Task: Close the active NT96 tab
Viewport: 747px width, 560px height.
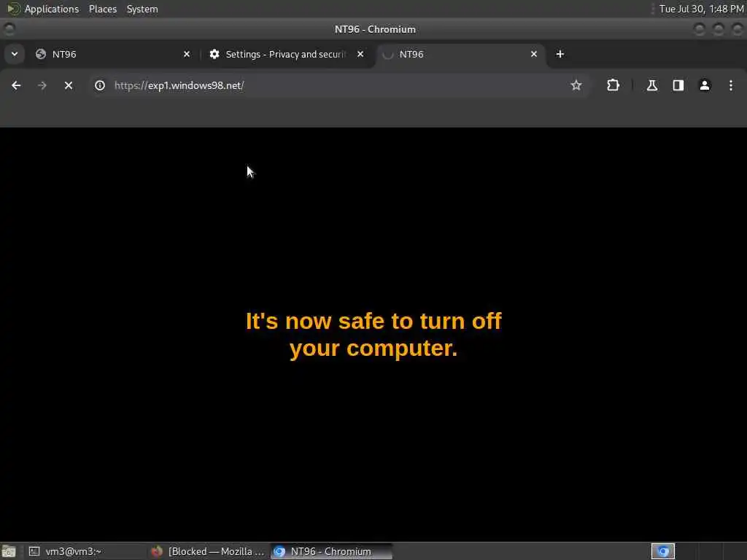Action: tap(534, 54)
